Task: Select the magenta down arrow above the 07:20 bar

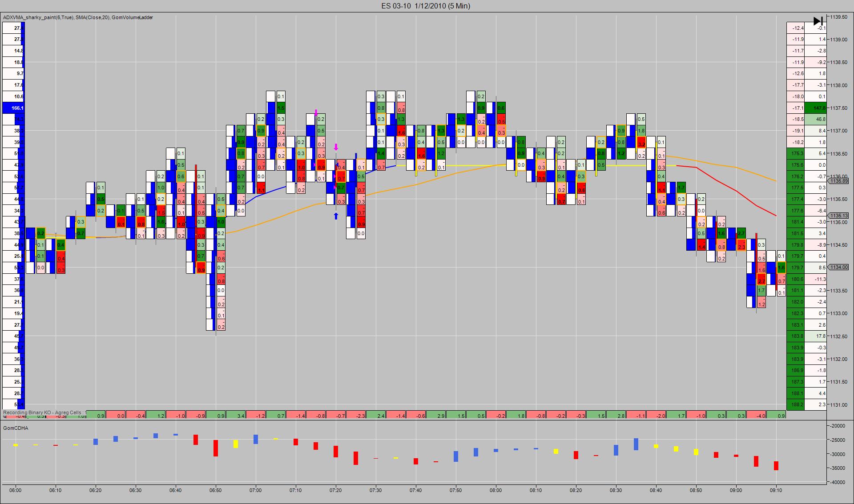Action: (336, 147)
